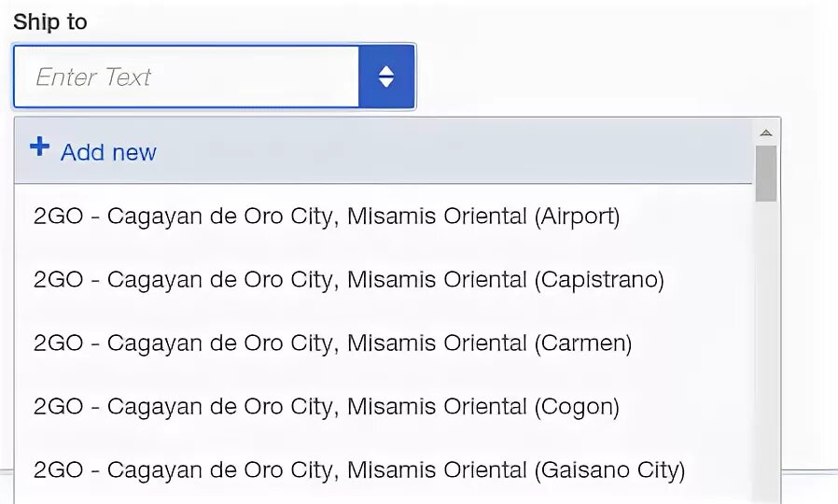Click the upward triangle in the blue button

point(385,71)
